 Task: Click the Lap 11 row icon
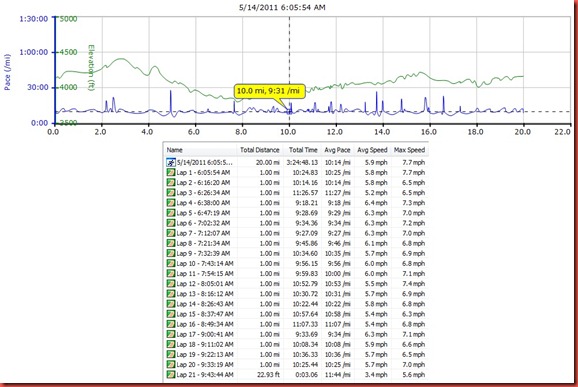(171, 273)
